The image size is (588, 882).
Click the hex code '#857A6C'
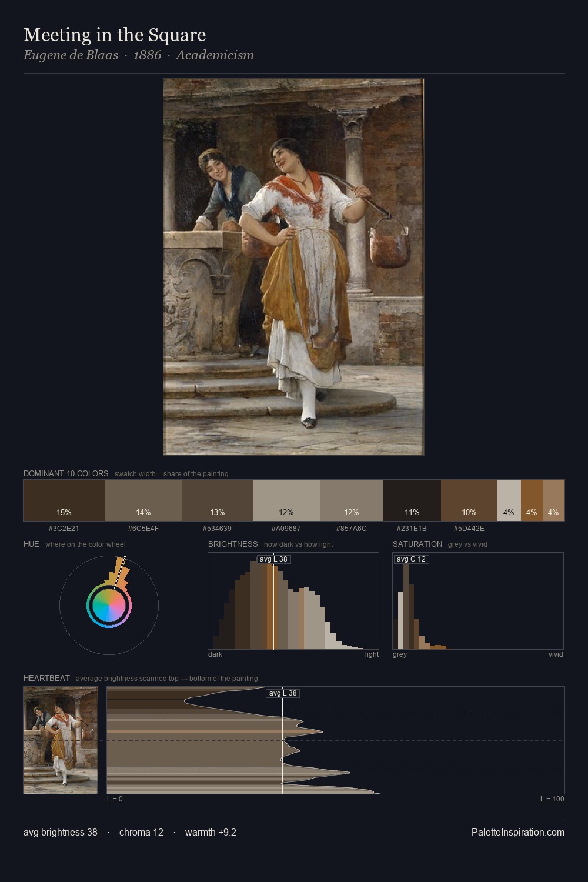click(352, 529)
